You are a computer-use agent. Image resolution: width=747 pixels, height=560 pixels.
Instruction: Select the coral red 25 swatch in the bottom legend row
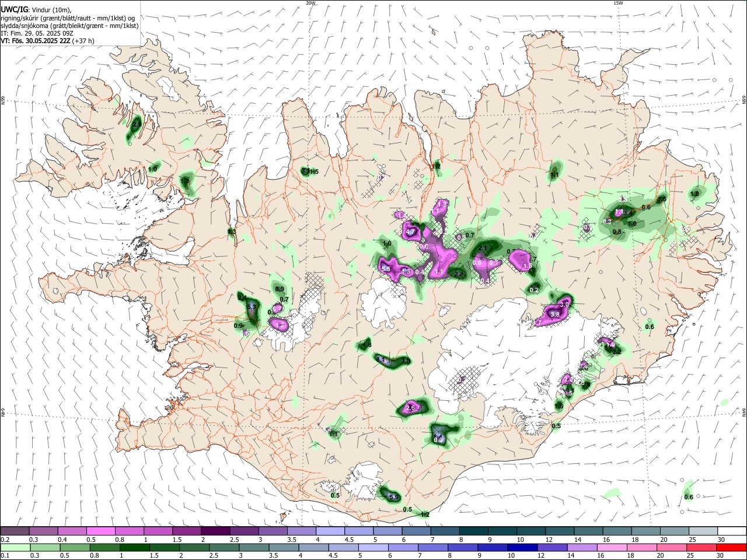[x=702, y=547]
